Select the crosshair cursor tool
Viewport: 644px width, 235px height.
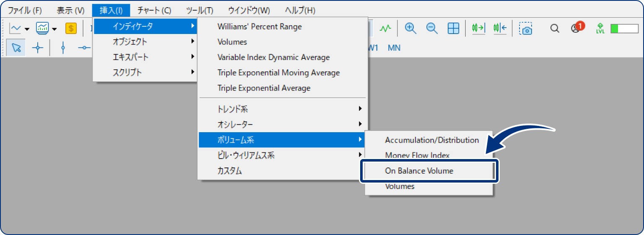[x=38, y=48]
